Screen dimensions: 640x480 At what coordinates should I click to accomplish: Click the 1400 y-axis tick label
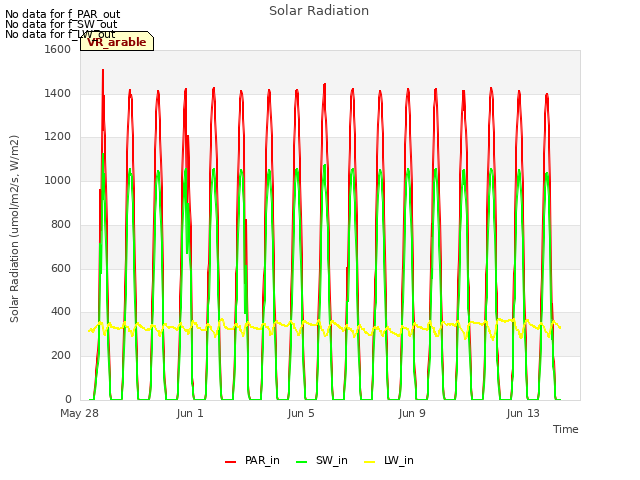[58, 93]
